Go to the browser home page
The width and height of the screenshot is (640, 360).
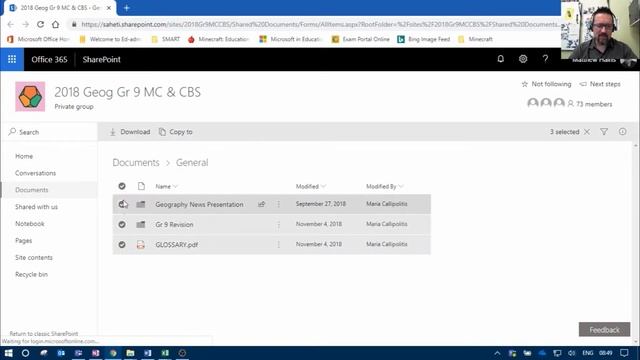[x=56, y=24]
